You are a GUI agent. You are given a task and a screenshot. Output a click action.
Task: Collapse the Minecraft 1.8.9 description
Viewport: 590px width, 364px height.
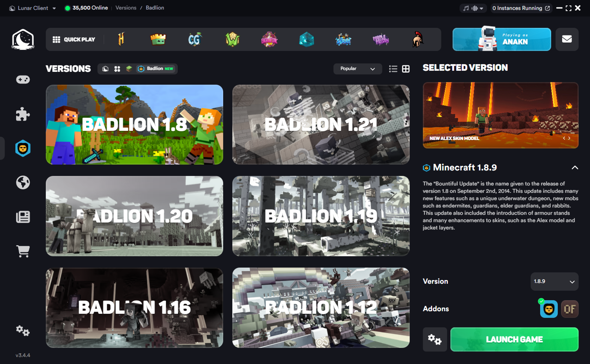pyautogui.click(x=575, y=168)
